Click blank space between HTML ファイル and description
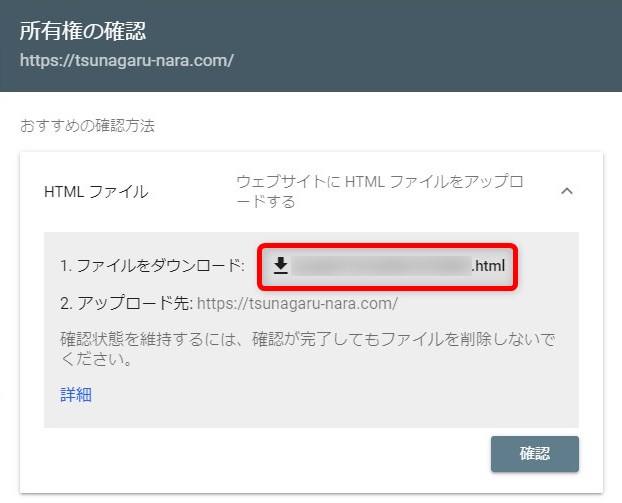 coord(192,192)
